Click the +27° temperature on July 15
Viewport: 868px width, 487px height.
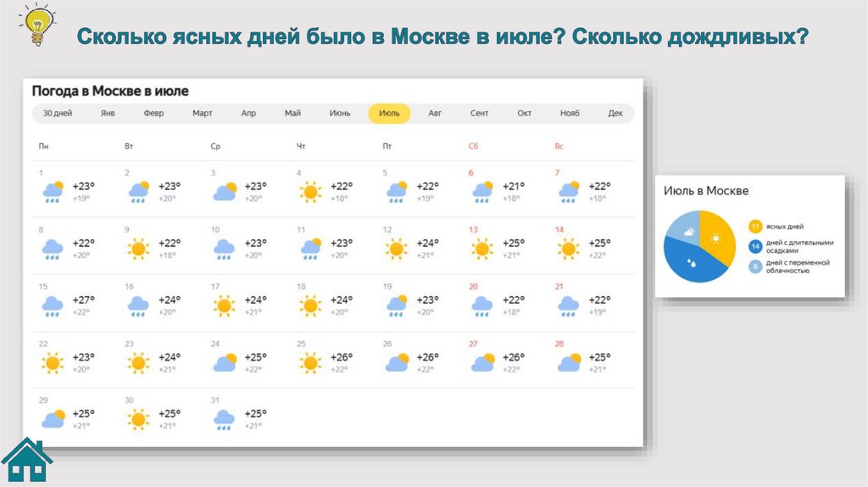tap(84, 299)
